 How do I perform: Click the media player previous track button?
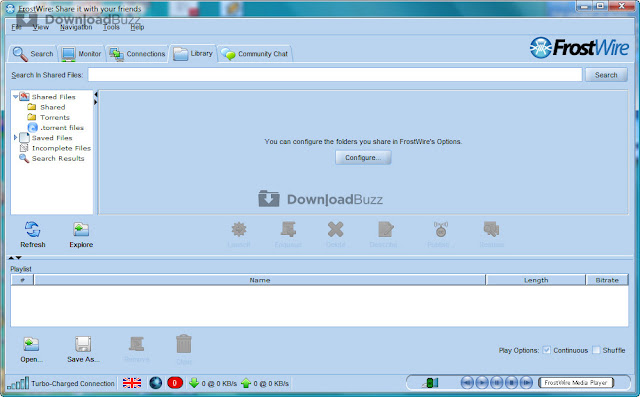pyautogui.click(x=467, y=383)
